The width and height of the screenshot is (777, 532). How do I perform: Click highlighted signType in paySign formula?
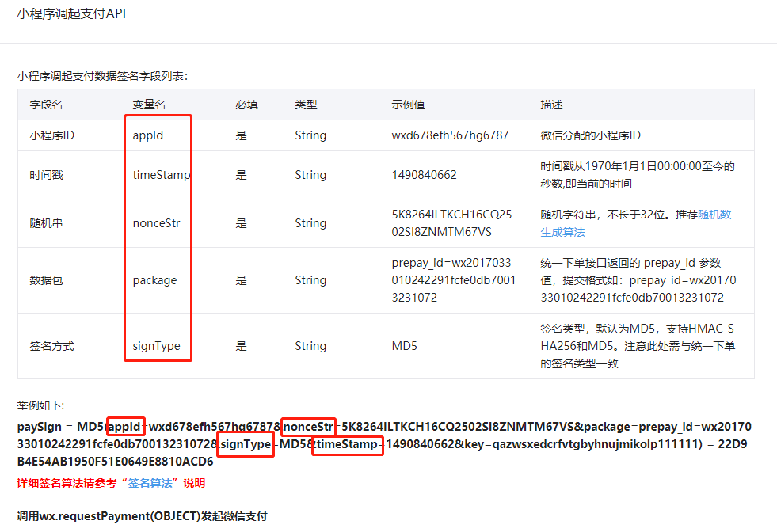tap(245, 444)
